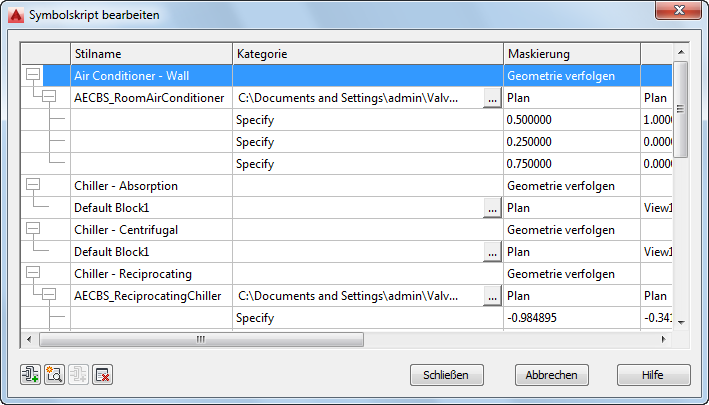The height and width of the screenshot is (405, 709).
Task: Select the Chiller - Reciprocating style name
Action: click(133, 274)
